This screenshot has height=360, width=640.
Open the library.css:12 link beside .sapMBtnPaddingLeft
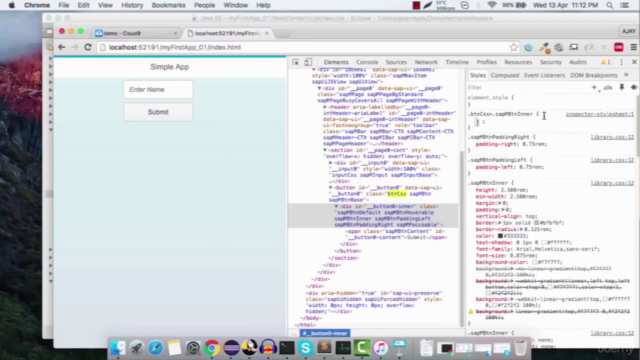(x=612, y=160)
